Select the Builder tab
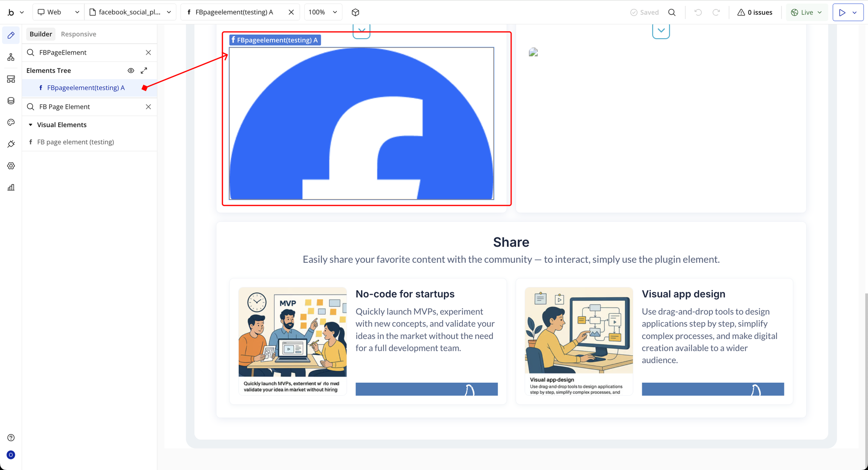This screenshot has height=470, width=868. [41, 34]
